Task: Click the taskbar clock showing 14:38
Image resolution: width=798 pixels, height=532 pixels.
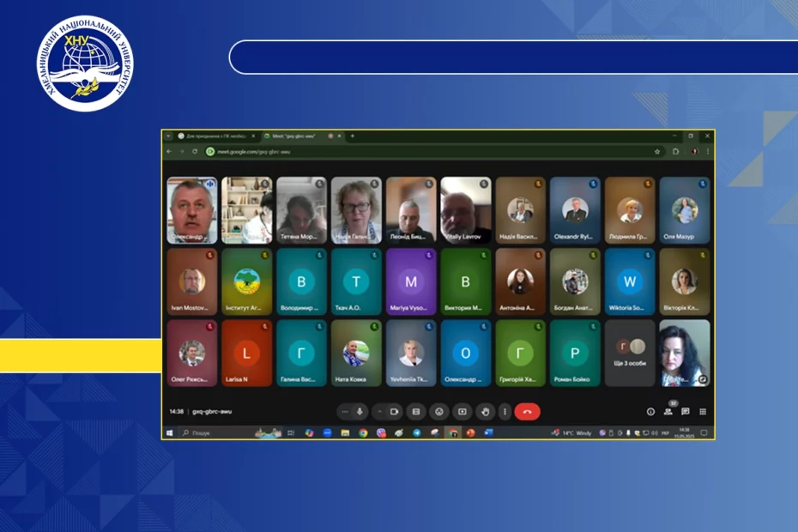Action: (684, 432)
